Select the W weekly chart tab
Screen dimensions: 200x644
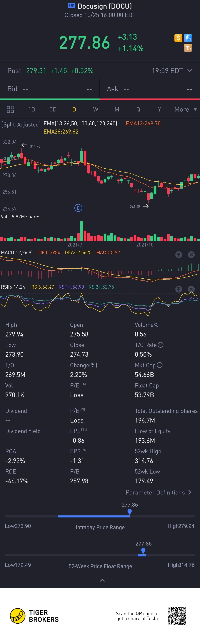96,109
